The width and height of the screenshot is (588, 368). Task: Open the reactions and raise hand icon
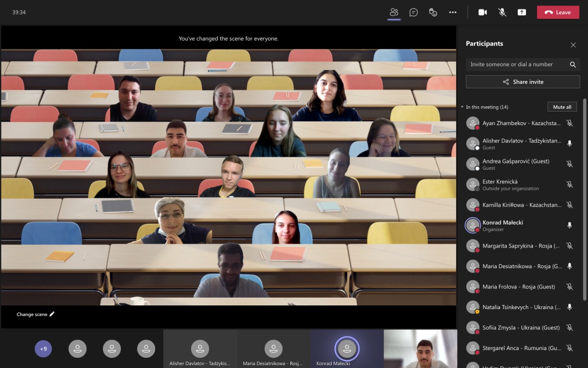pos(433,12)
